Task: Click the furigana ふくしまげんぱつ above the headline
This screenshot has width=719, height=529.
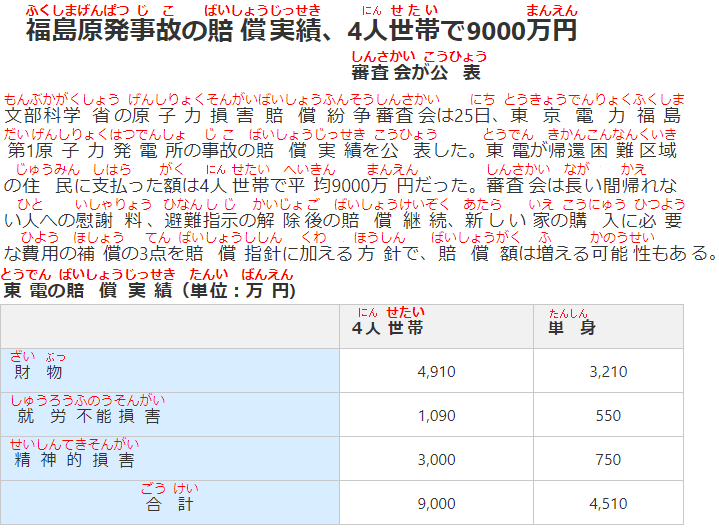Action: click(x=77, y=10)
